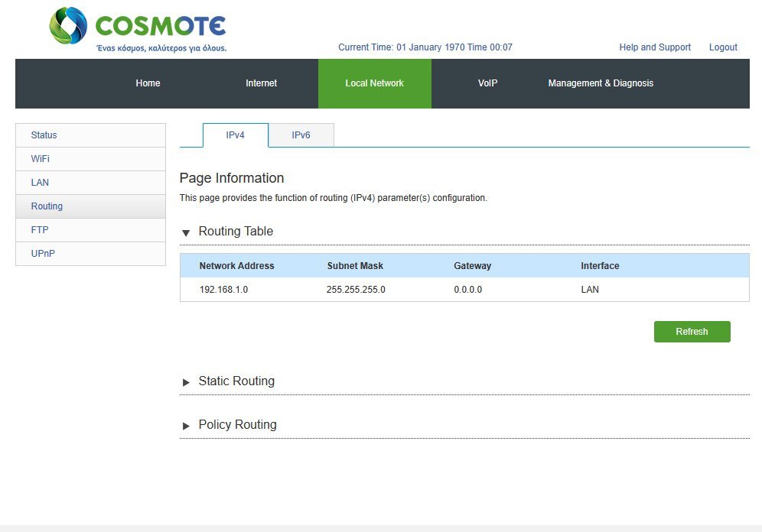
Task: Open Help and Support link
Action: (x=655, y=47)
